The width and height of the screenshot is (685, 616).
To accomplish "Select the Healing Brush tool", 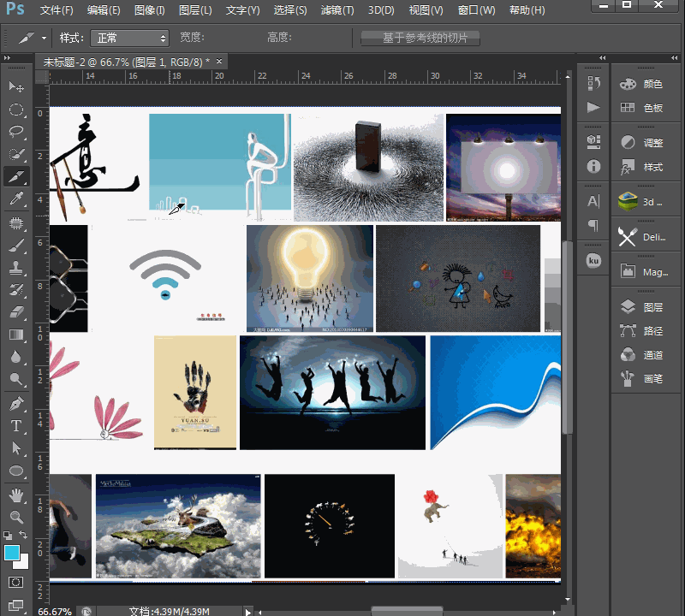I will point(16,223).
